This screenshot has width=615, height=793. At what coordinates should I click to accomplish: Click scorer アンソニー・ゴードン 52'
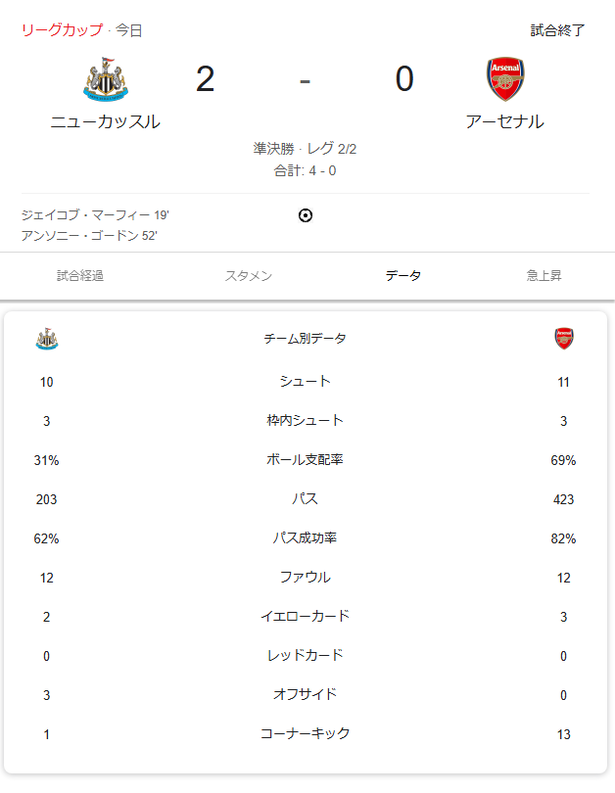click(89, 236)
